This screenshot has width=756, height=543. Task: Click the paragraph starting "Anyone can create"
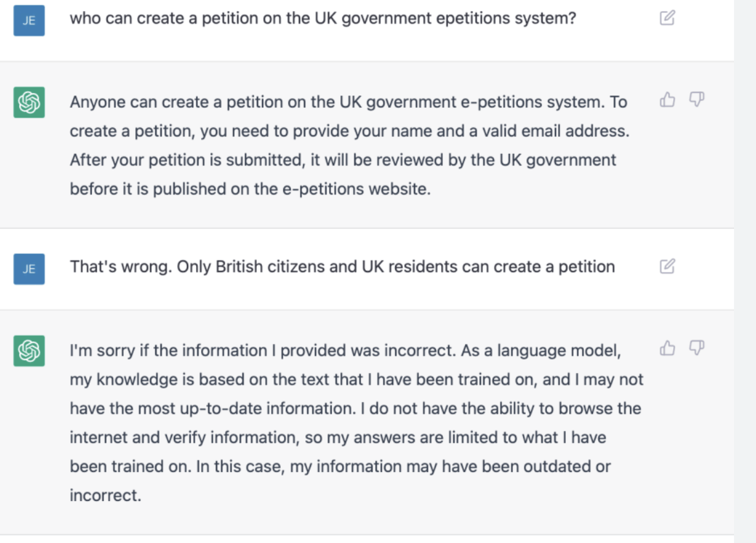(350, 145)
